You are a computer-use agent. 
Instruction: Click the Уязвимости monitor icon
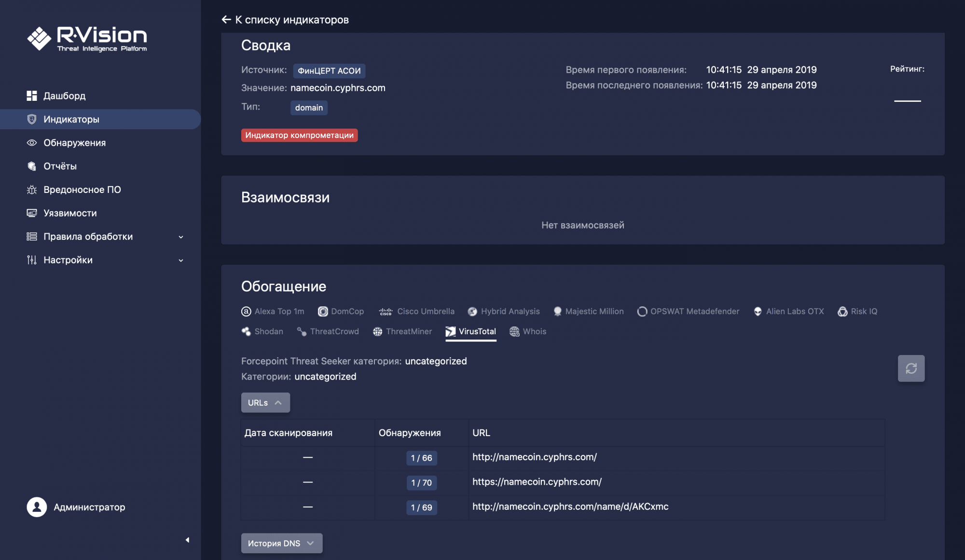[x=32, y=213]
